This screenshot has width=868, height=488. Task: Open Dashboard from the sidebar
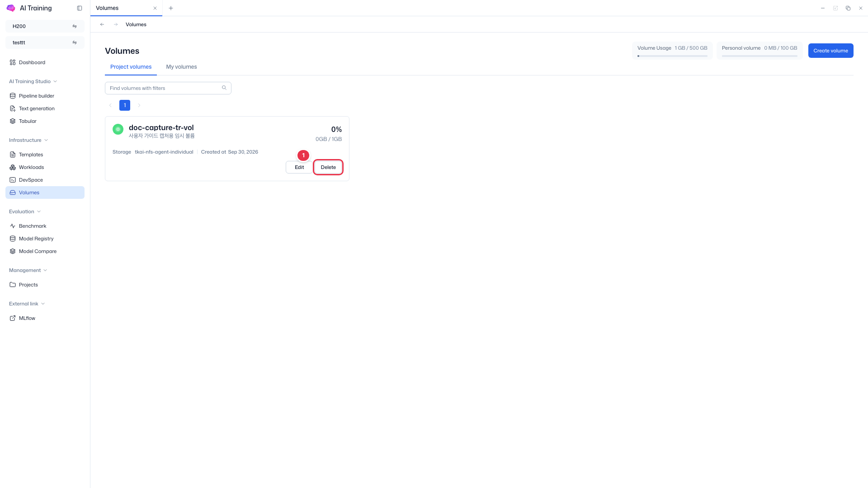click(45, 62)
